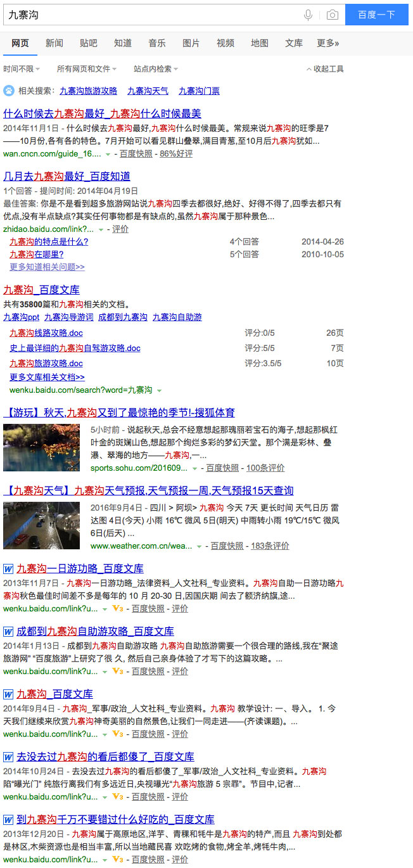This screenshot has height=868, width=413.
Task: Click the autumn lake thumbnail of Sohu result
Action: point(41,447)
